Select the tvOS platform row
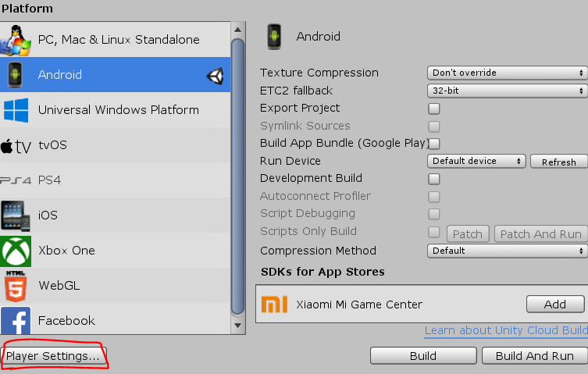 [115, 144]
